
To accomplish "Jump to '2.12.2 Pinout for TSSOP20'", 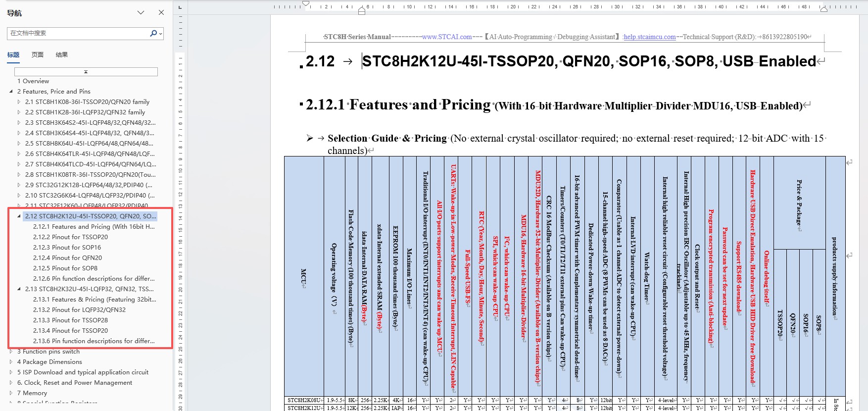I will point(71,237).
